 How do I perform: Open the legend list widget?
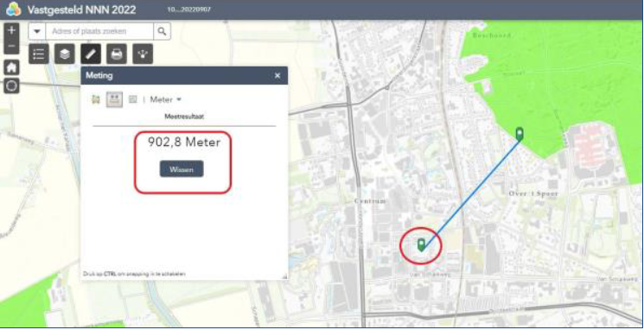tap(39, 54)
